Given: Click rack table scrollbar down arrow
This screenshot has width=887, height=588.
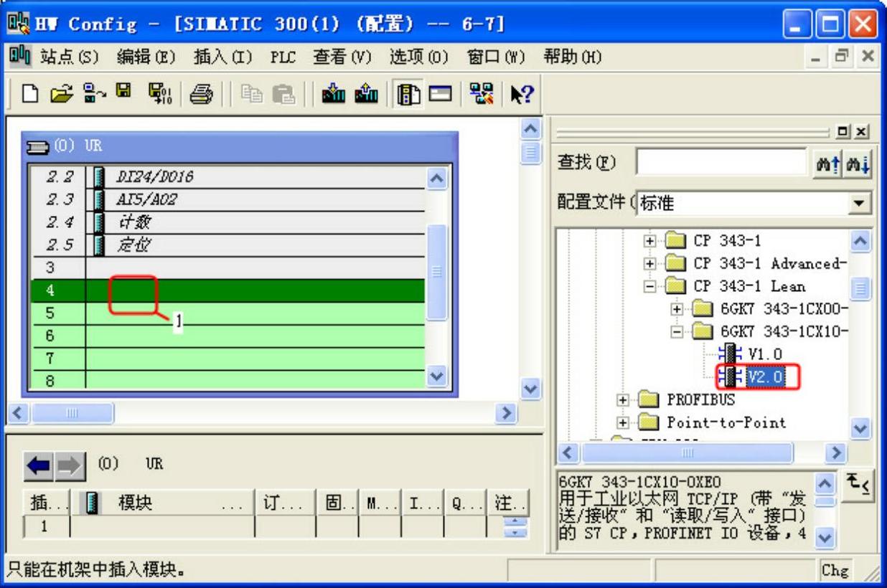Looking at the screenshot, I should tap(436, 377).
